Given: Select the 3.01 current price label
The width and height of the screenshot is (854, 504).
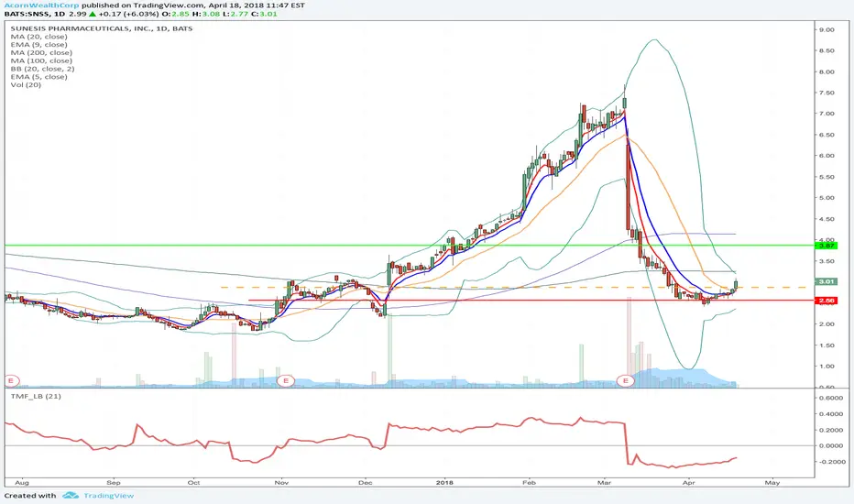Looking at the screenshot, I should tap(827, 281).
